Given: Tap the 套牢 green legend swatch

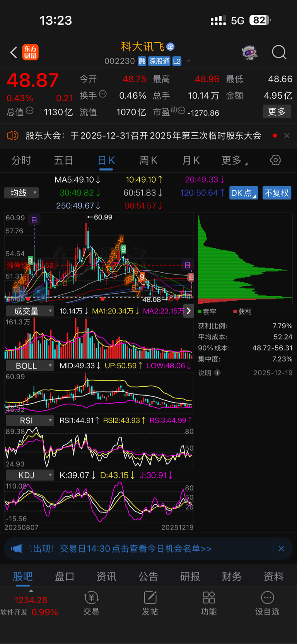Looking at the screenshot, I should point(200,311).
